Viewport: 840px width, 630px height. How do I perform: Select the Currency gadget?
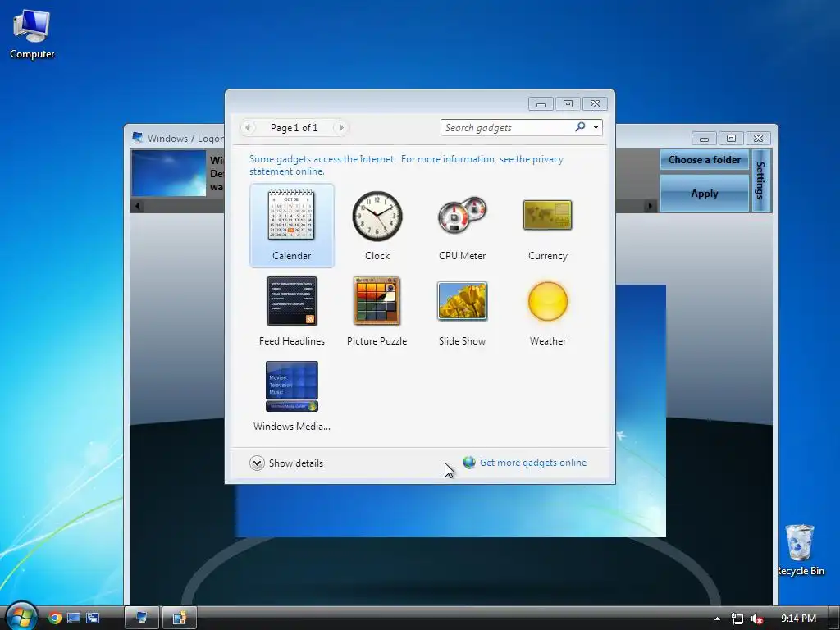(x=547, y=225)
